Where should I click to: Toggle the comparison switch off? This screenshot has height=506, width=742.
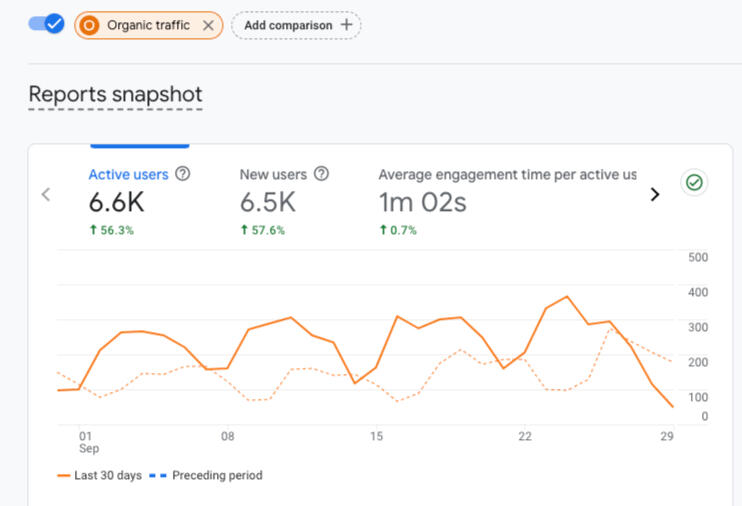tap(46, 24)
